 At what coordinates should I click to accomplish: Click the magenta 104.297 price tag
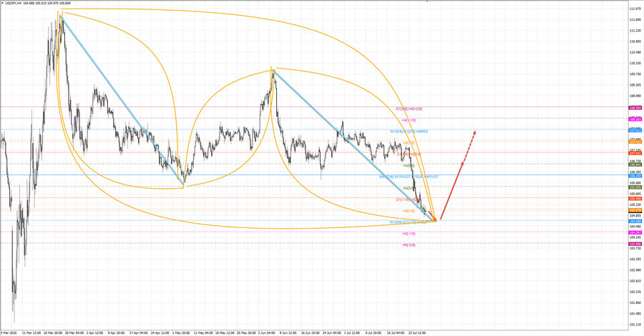click(635, 232)
